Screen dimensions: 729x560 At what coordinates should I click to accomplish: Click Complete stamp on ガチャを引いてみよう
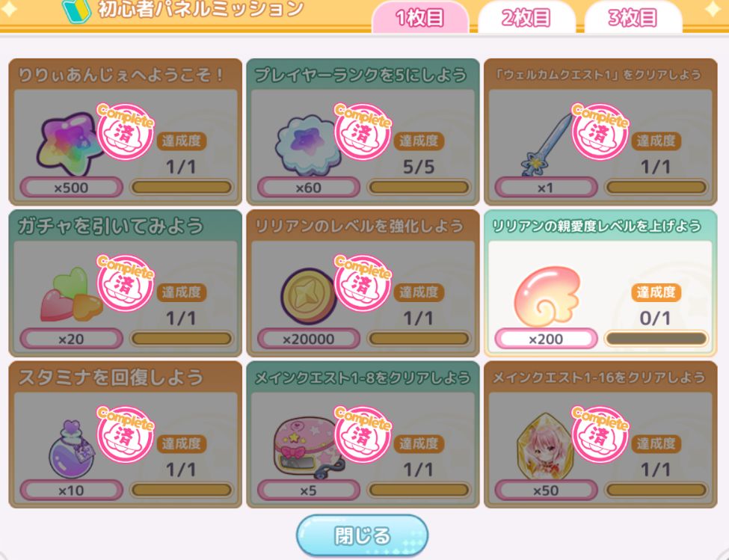click(125, 282)
